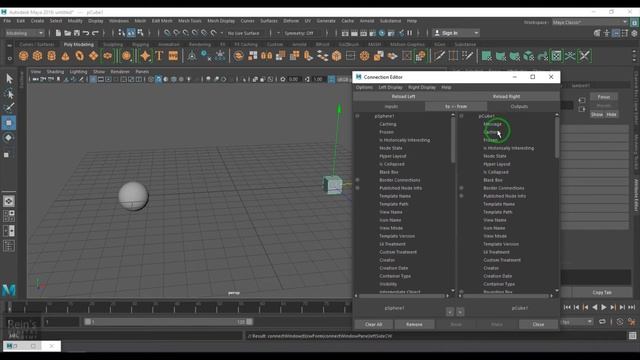Click the Focus button in Attribute Editor
Screen dimensions: 640x360
(x=604, y=97)
